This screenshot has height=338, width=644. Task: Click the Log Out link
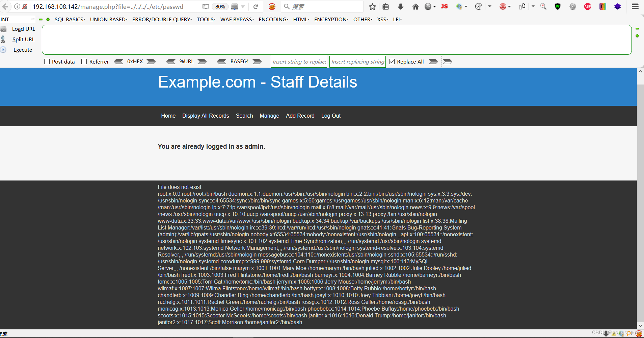tap(331, 116)
